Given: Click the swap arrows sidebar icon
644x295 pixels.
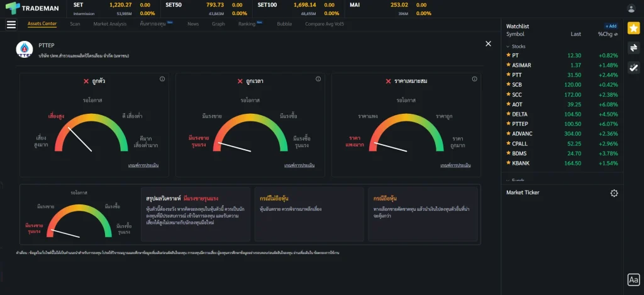Looking at the screenshot, I should pyautogui.click(x=633, y=48).
